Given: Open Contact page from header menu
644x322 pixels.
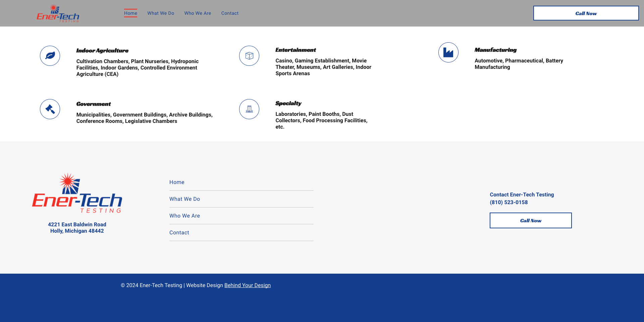Looking at the screenshot, I should coord(230,13).
